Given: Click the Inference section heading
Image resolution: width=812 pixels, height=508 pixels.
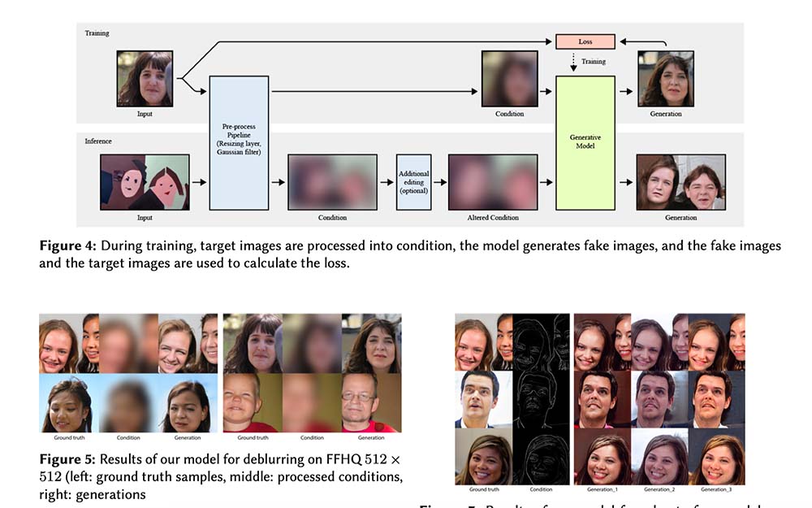Looking at the screenshot, I should [x=98, y=141].
